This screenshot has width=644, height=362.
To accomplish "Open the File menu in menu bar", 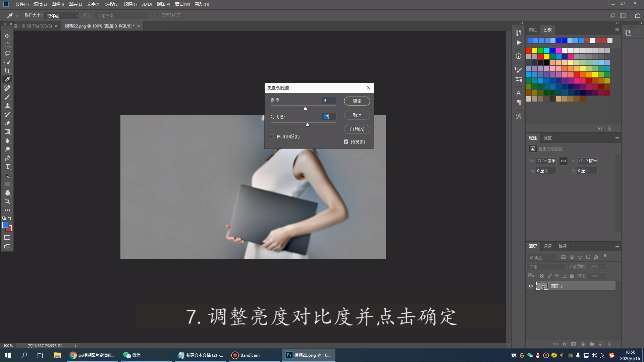I will (22, 4).
